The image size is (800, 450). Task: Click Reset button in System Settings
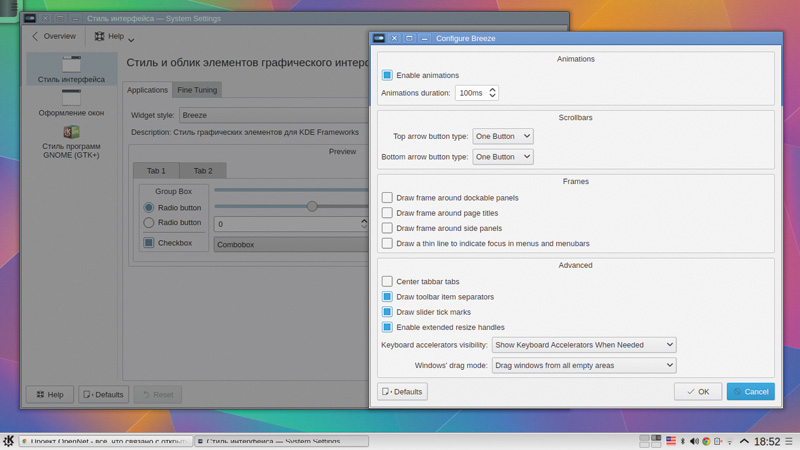pyautogui.click(x=158, y=394)
